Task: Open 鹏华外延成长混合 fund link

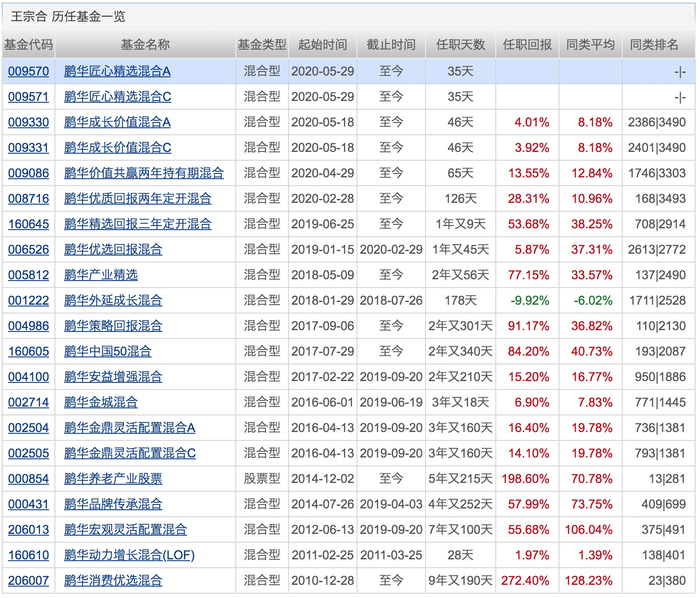Action: click(113, 300)
